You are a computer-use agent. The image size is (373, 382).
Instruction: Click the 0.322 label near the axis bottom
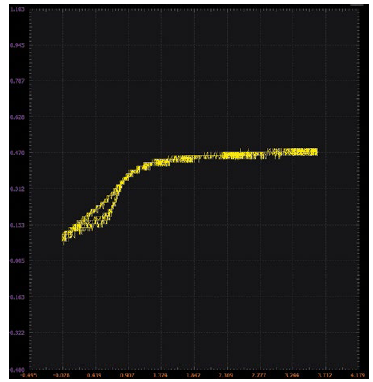16,332
